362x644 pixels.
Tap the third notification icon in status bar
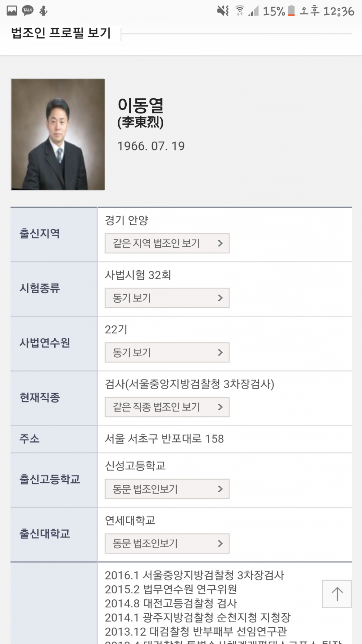[43, 11]
